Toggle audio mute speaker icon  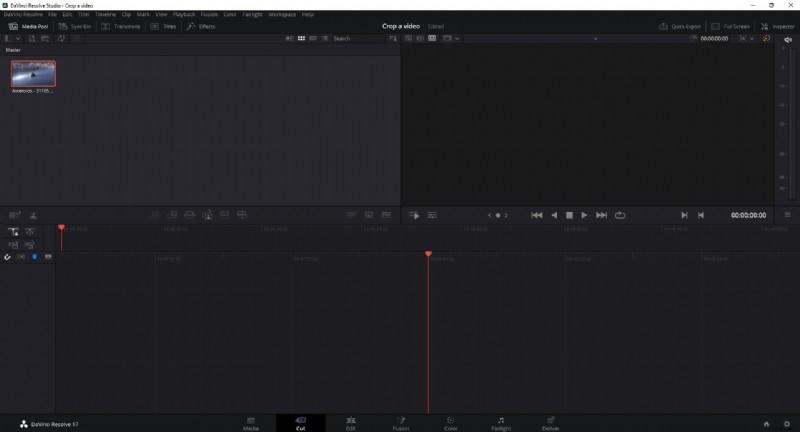coord(788,39)
